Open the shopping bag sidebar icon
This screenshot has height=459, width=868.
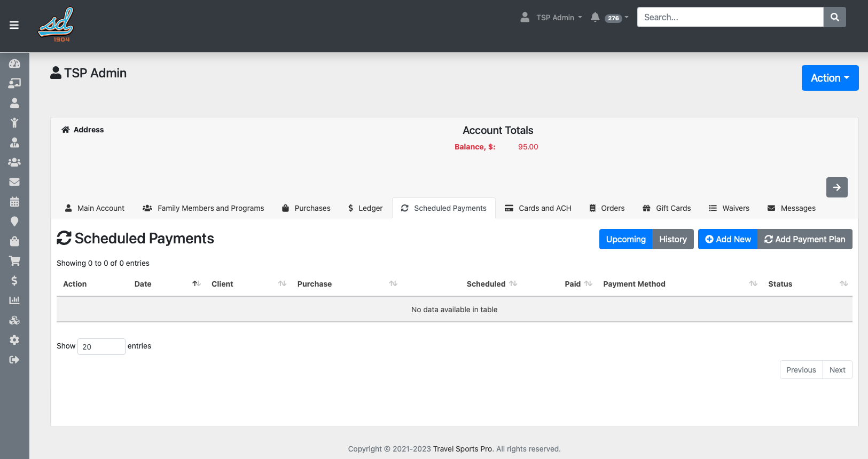click(14, 241)
